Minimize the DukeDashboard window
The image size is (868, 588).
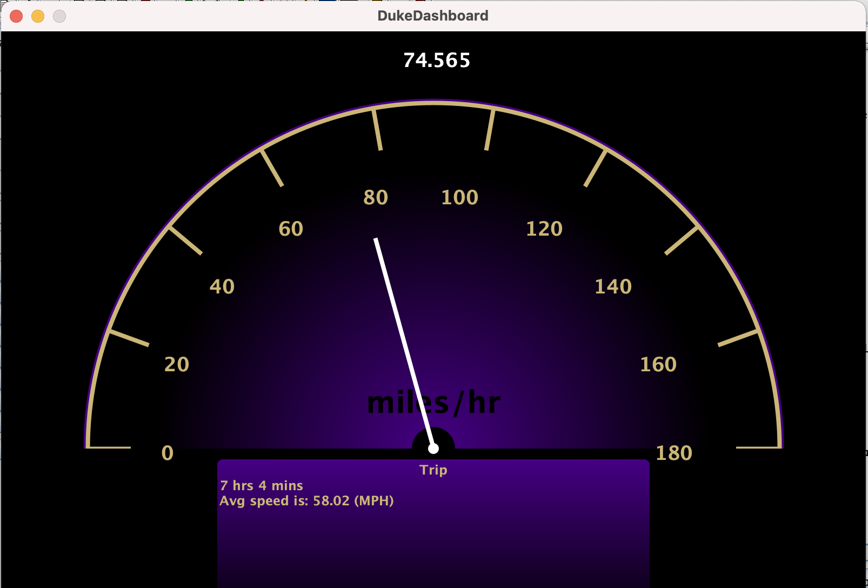tap(38, 16)
